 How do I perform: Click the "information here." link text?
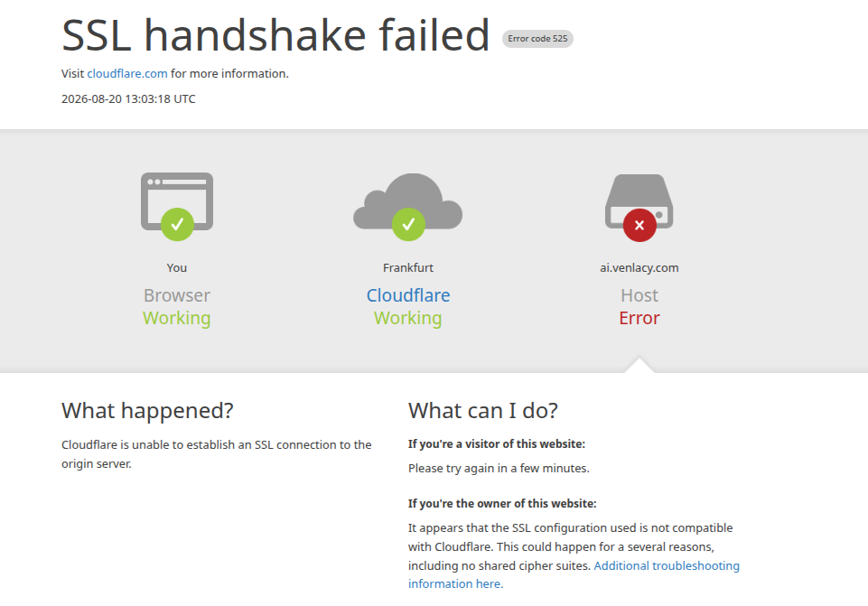coord(455,583)
